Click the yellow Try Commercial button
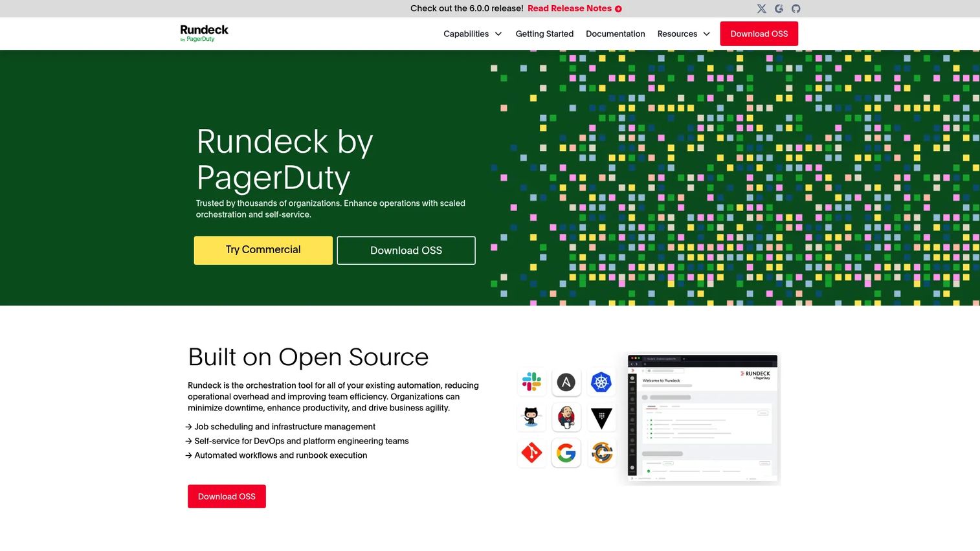The width and height of the screenshot is (980, 551). point(263,250)
